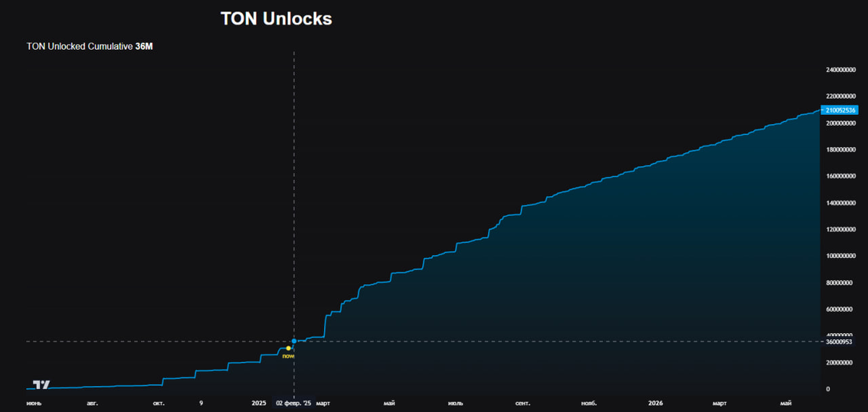
Task: Click the '2026' time axis label
Action: click(655, 403)
